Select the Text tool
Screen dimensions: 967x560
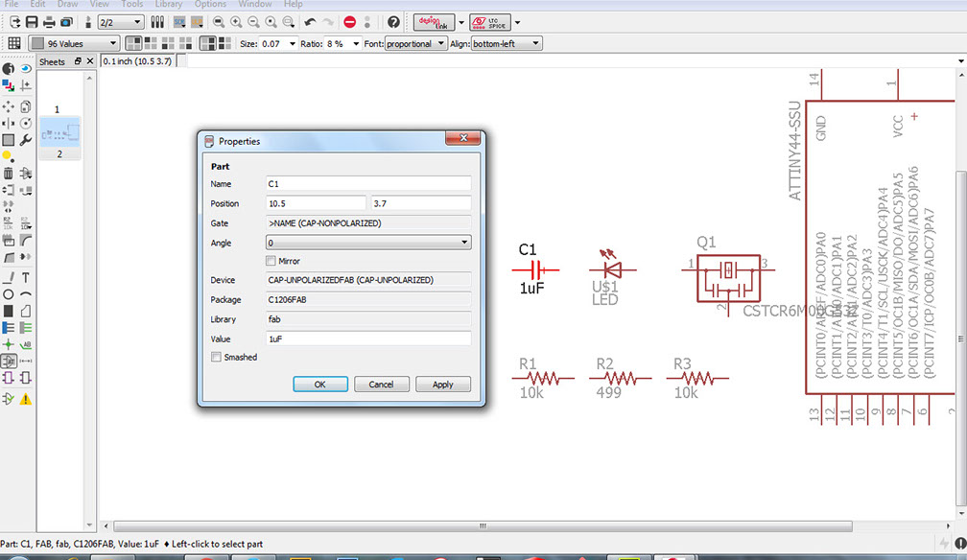[x=25, y=278]
